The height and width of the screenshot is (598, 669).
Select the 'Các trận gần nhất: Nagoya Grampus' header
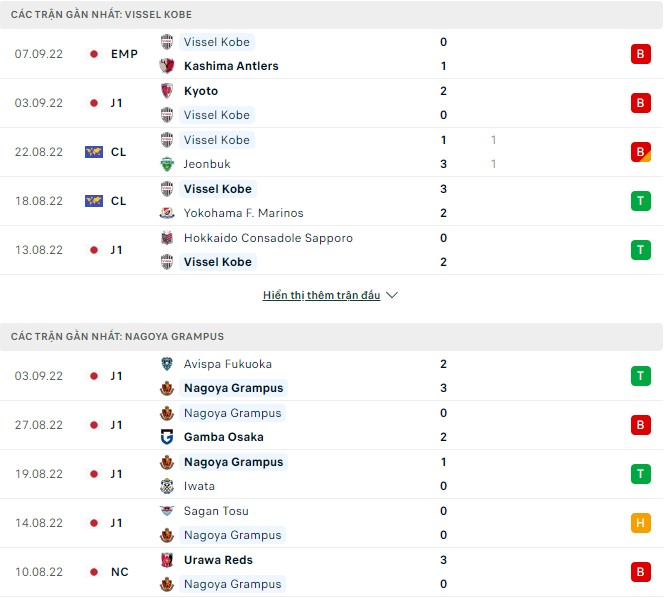point(118,337)
